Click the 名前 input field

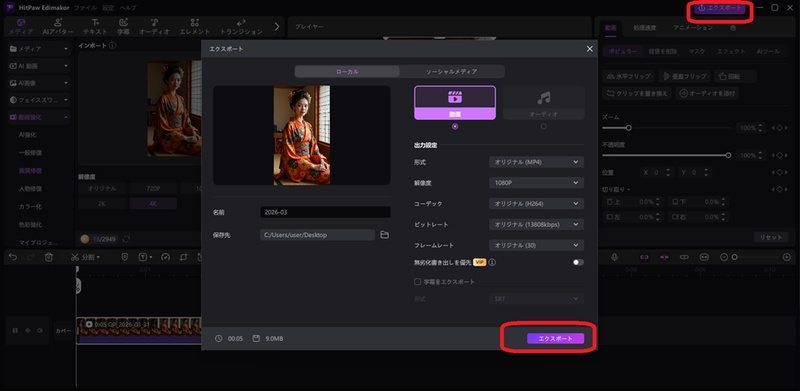325,212
